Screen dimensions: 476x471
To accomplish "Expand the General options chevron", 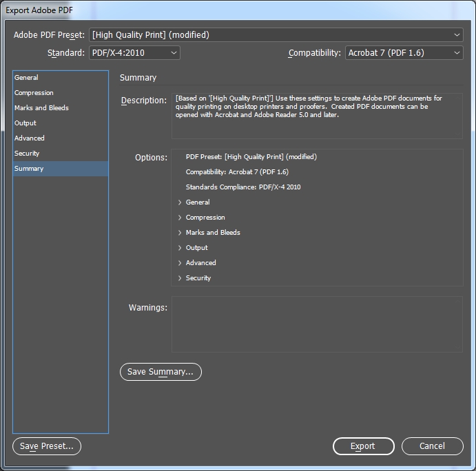I will [x=180, y=202].
